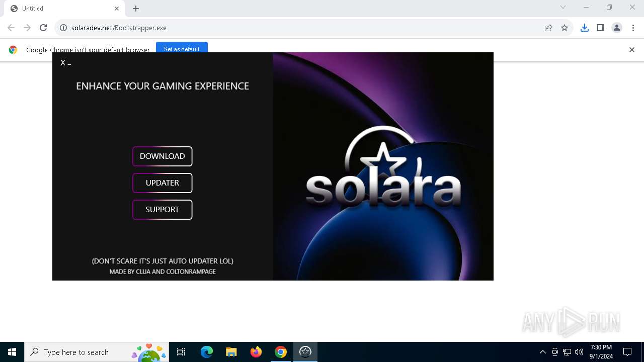Go forward in Chrome history
644x362 pixels.
point(27,28)
